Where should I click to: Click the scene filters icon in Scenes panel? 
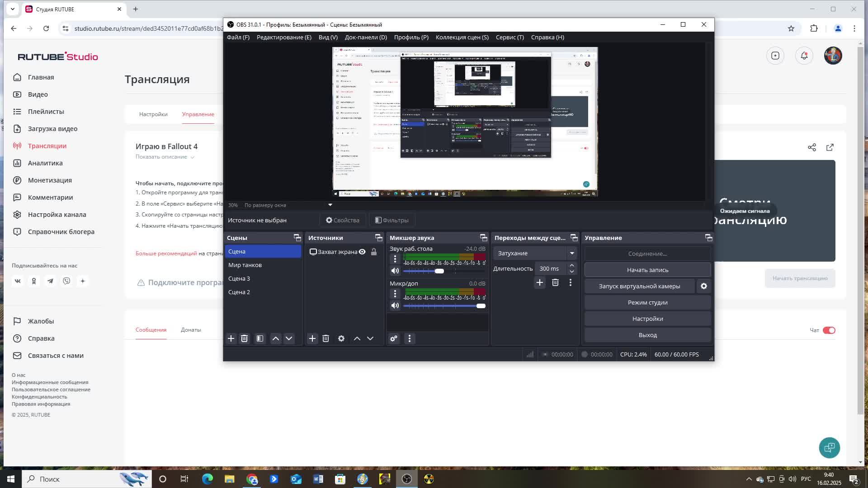pos(260,338)
